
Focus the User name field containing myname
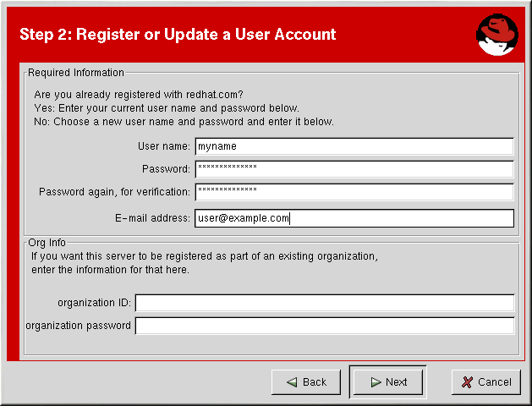click(x=354, y=146)
